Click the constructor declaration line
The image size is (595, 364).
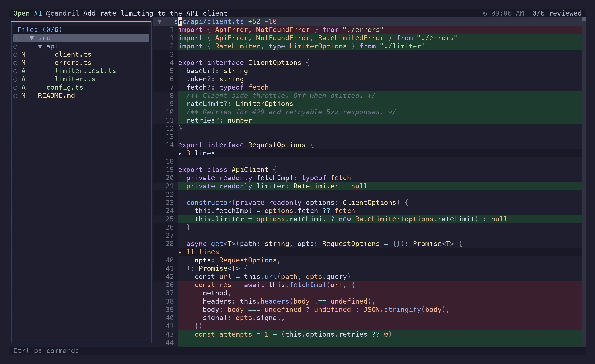coord(380,203)
